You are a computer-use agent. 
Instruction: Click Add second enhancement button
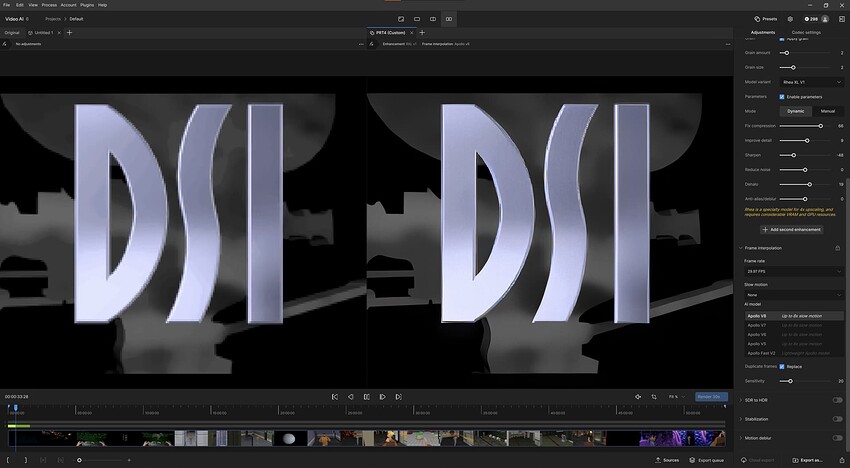pos(793,229)
